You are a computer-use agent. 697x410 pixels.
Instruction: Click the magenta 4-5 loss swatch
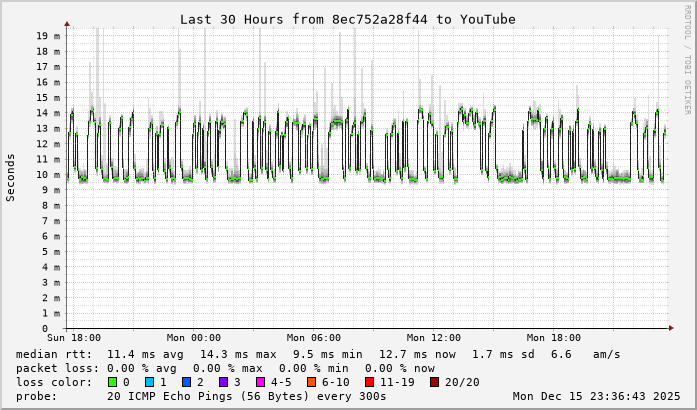click(x=261, y=382)
